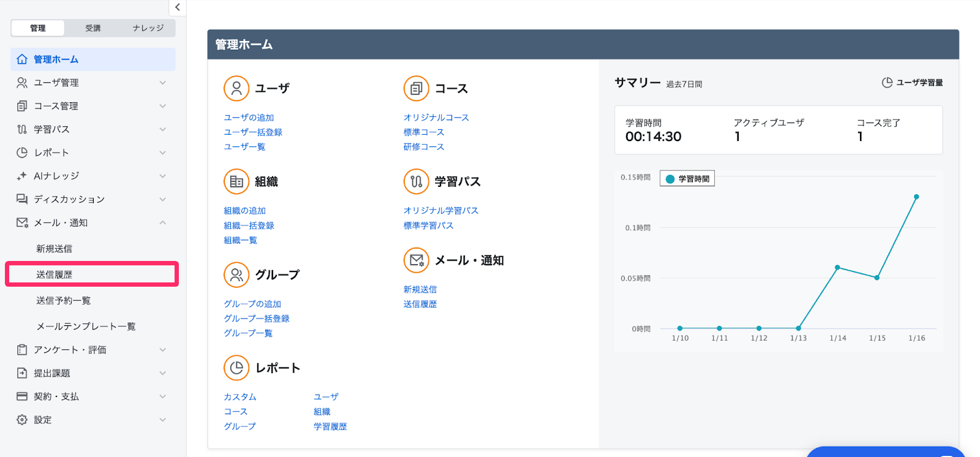Expand the コース管理 chevron

pyautogui.click(x=163, y=106)
